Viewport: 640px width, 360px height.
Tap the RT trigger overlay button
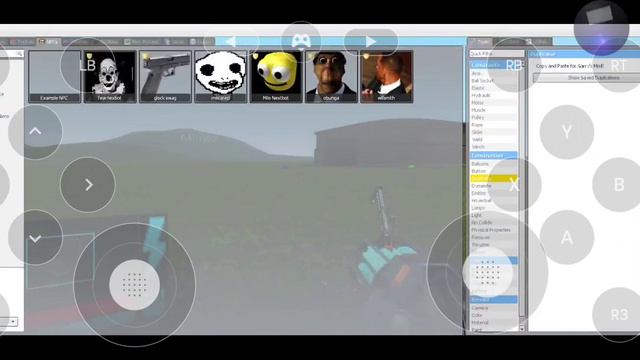pos(618,65)
